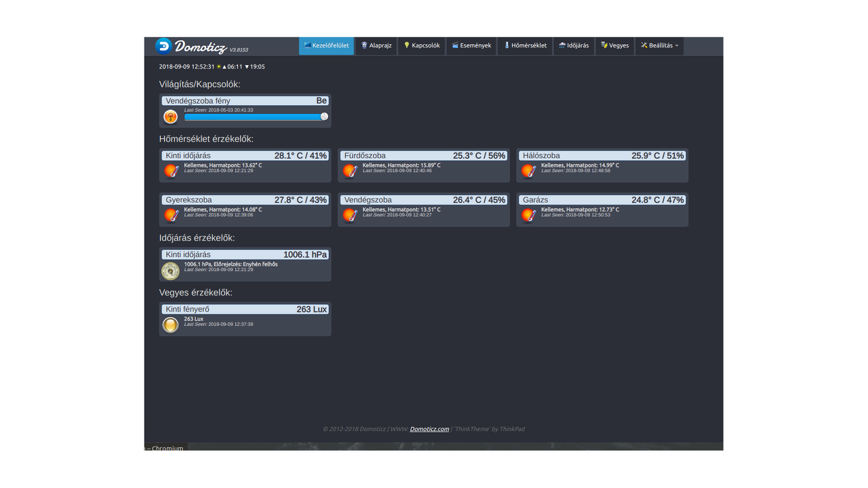Viewport: 868px width, 488px height.
Task: Click the "Hőmérséklet érzékelők:" section heading
Action: click(206, 139)
